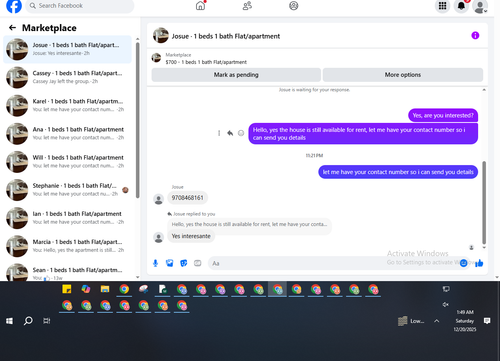
Task: Click the conversation list scrollbar
Action: [137, 120]
